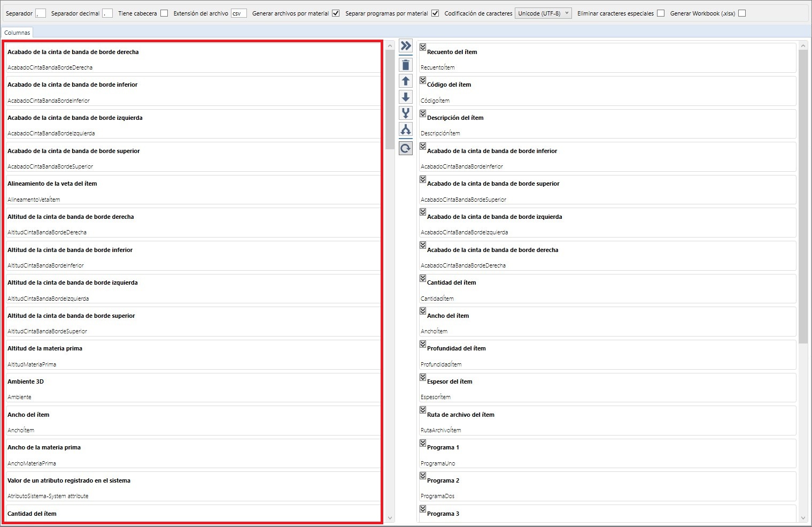The image size is (812, 527).
Task: Select Alineamiento de la veta del ítem
Action: pos(52,184)
